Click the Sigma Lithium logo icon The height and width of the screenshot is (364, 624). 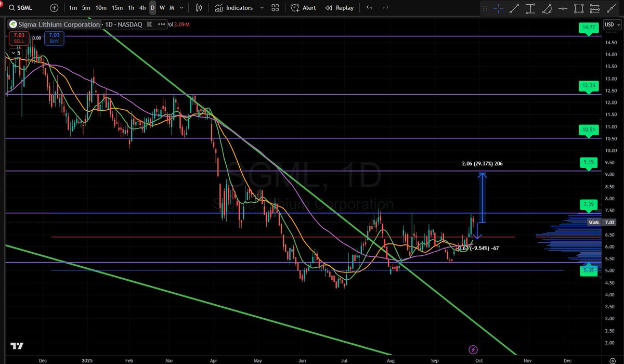[x=12, y=24]
